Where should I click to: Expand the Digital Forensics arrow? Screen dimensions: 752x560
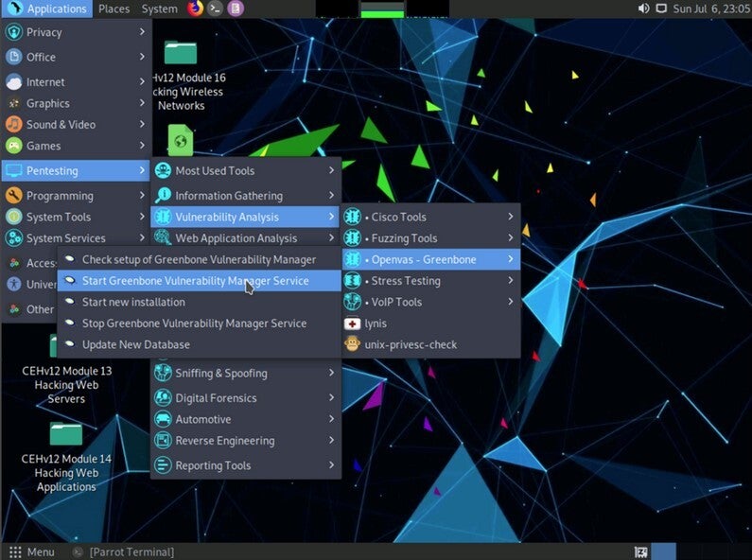[x=331, y=397]
